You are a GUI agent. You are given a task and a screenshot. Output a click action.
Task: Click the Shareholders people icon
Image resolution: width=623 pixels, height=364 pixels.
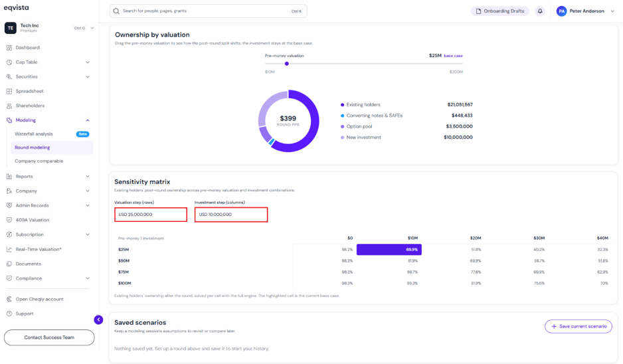coord(9,106)
